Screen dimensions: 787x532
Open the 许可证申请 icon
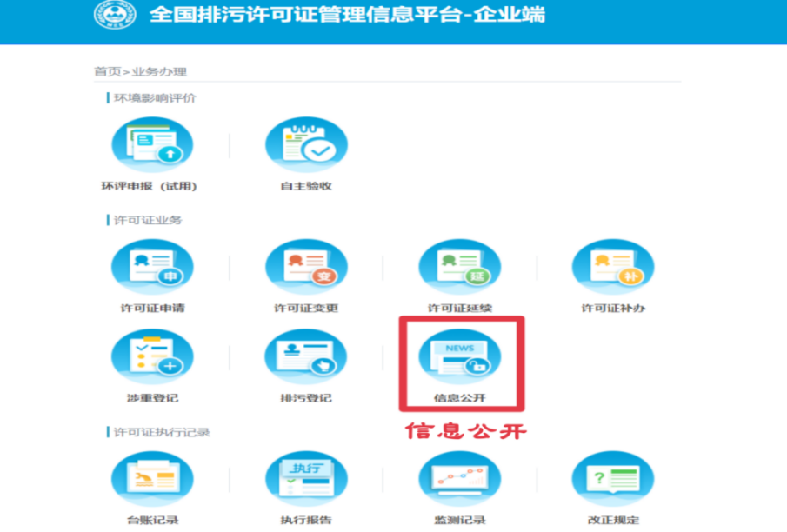(x=152, y=268)
